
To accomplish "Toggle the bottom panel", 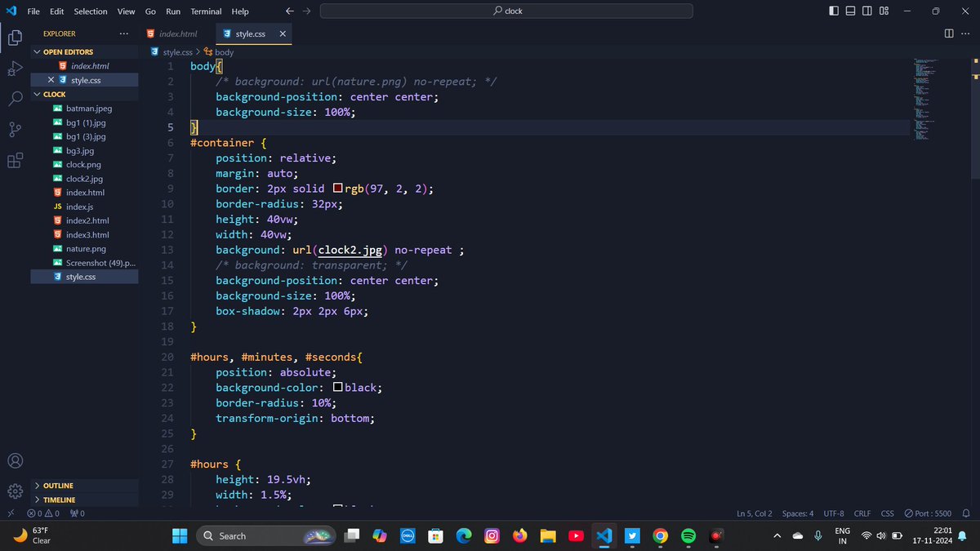I will tap(850, 11).
